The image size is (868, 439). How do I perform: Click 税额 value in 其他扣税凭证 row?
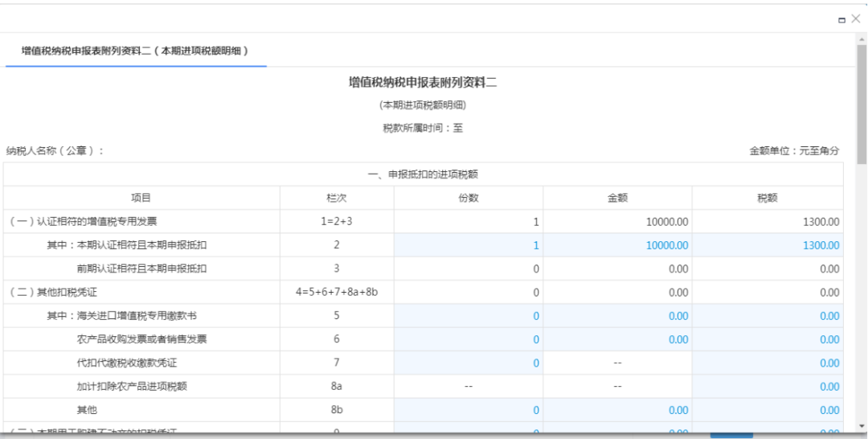(x=829, y=293)
